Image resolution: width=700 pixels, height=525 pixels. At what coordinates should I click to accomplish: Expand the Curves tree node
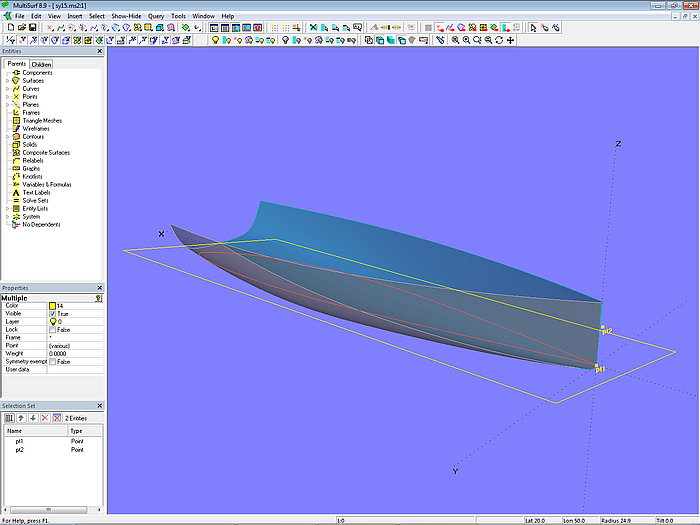pyautogui.click(x=8, y=89)
